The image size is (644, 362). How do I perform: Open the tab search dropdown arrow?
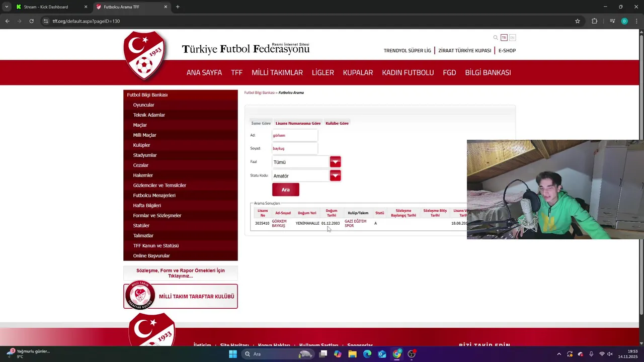(x=7, y=7)
